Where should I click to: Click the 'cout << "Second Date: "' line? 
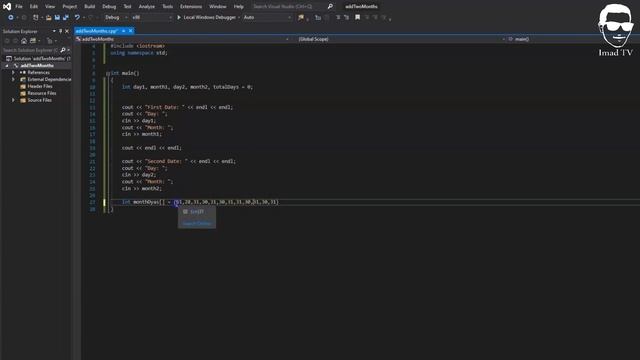(x=179, y=161)
